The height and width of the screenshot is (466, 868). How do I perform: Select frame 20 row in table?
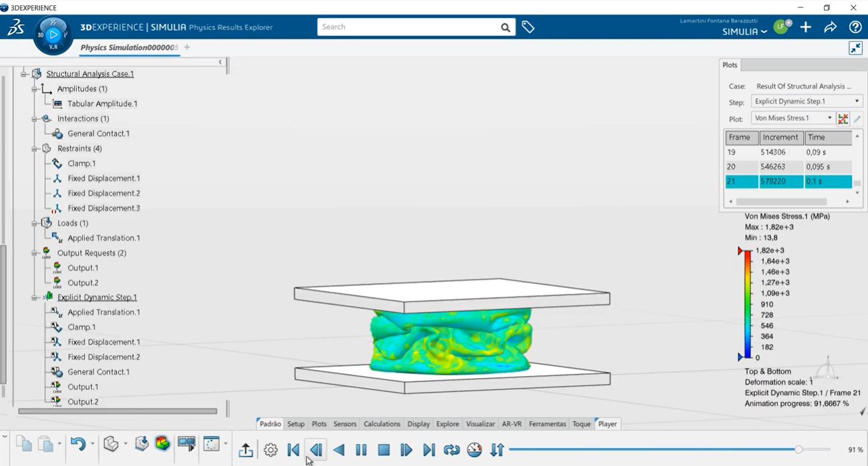(x=788, y=167)
